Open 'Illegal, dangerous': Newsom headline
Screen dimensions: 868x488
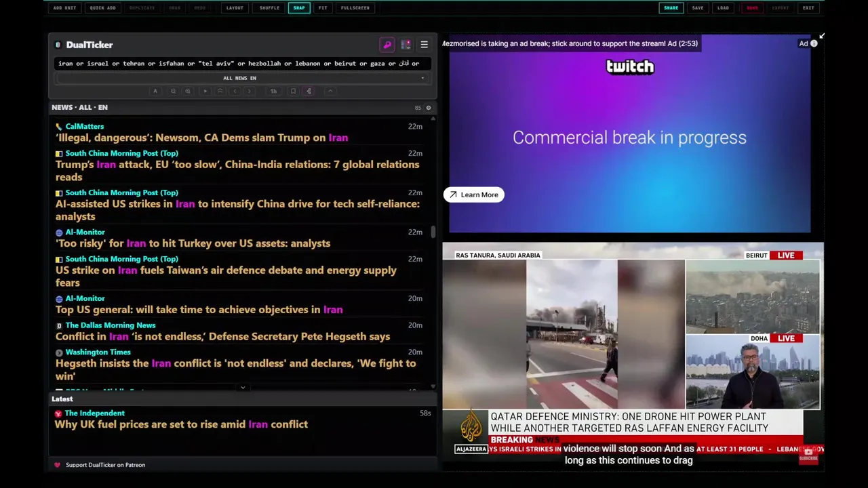(x=201, y=138)
